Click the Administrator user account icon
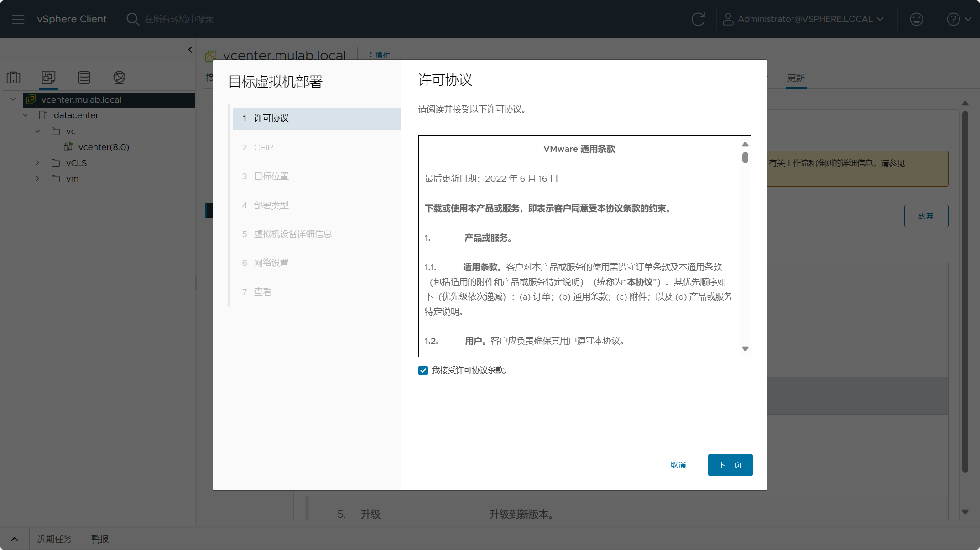Viewport: 980px width, 550px height. pos(728,19)
